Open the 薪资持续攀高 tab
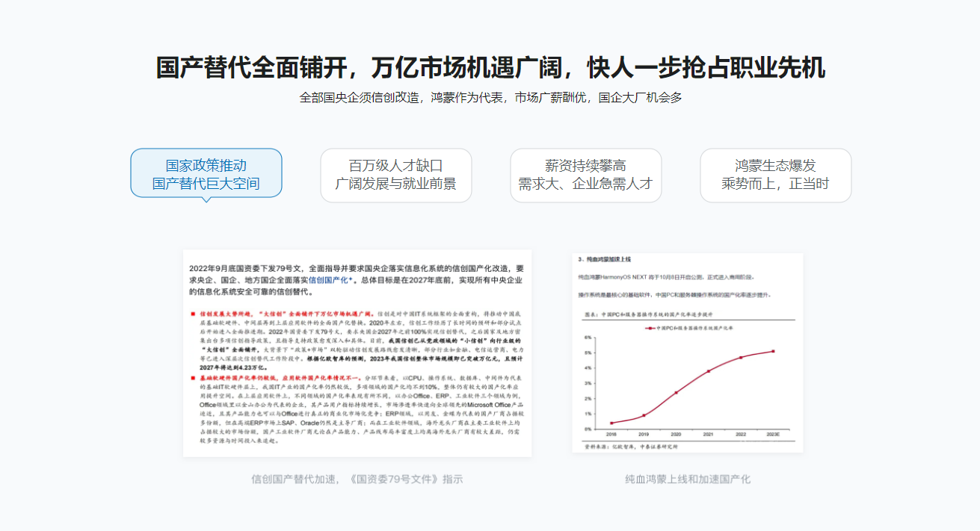Image resolution: width=980 pixels, height=531 pixels. tap(585, 175)
